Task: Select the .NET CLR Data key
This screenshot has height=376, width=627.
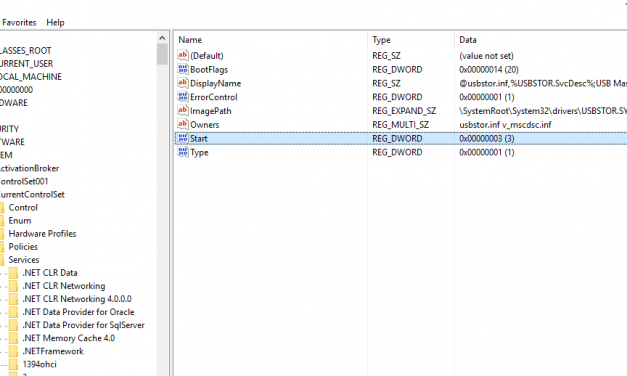Action: pyautogui.click(x=50, y=273)
